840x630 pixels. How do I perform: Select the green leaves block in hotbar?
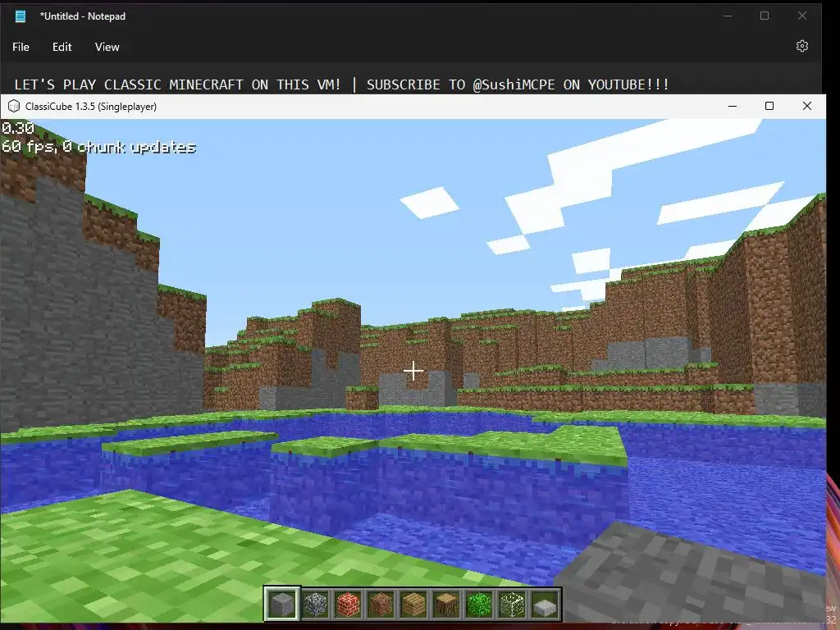[x=479, y=605]
